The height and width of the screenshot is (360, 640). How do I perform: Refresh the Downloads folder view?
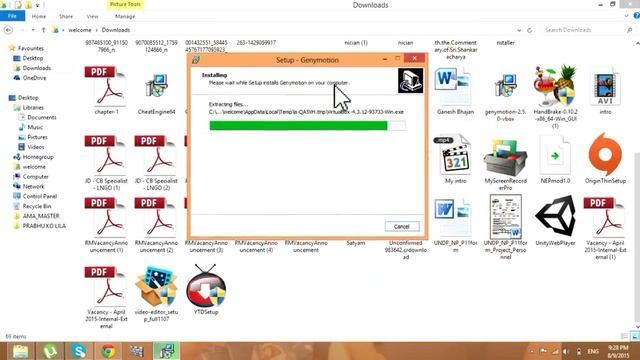(529, 30)
